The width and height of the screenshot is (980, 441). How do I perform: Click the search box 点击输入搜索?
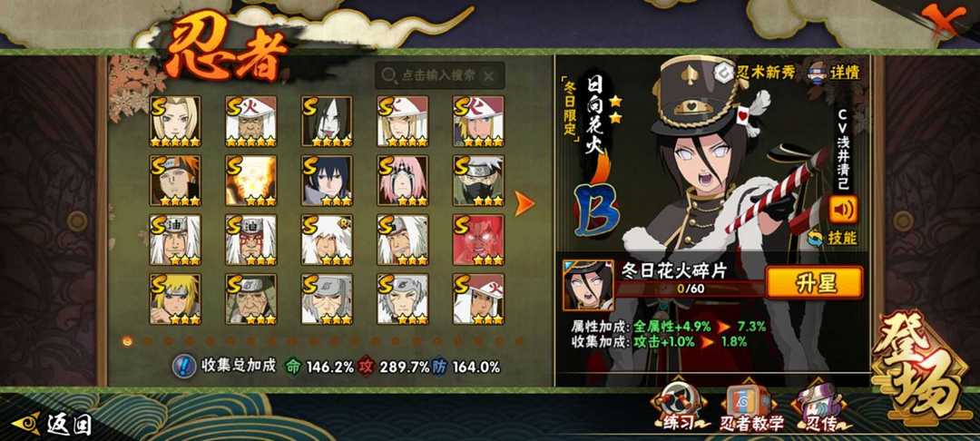(439, 75)
